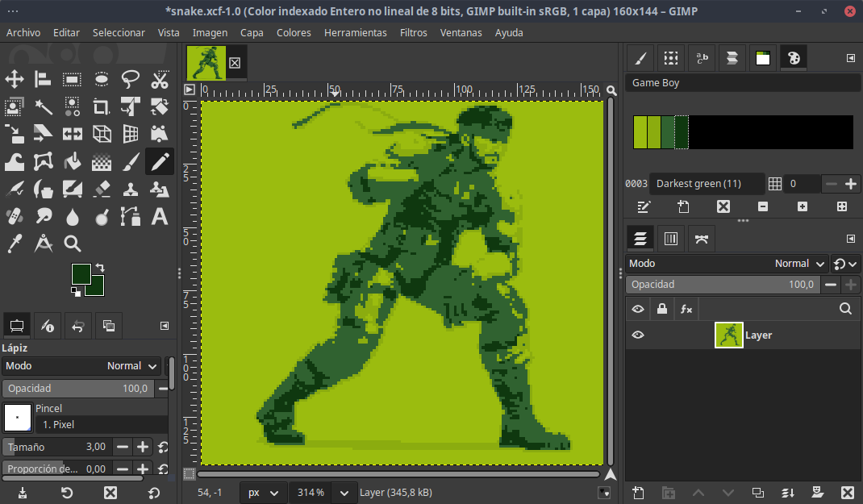The height and width of the screenshot is (504, 863).
Task: Increase the Tamaño brush size with plus
Action: click(x=143, y=447)
